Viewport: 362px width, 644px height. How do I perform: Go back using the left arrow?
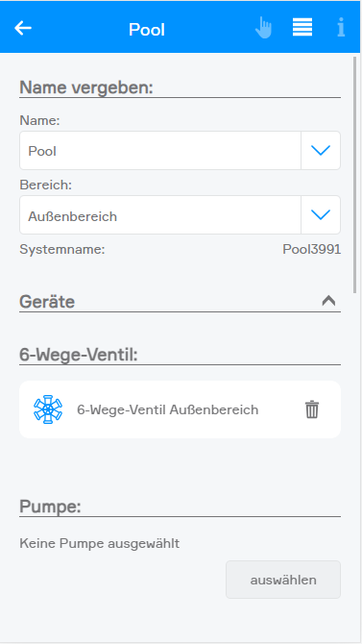pyautogui.click(x=23, y=28)
